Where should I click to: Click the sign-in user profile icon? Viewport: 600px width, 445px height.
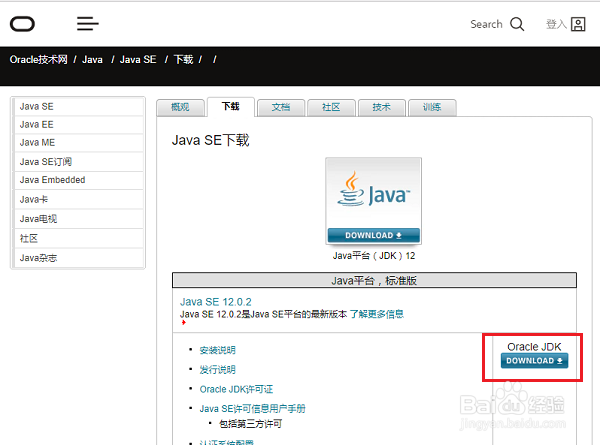tap(578, 24)
